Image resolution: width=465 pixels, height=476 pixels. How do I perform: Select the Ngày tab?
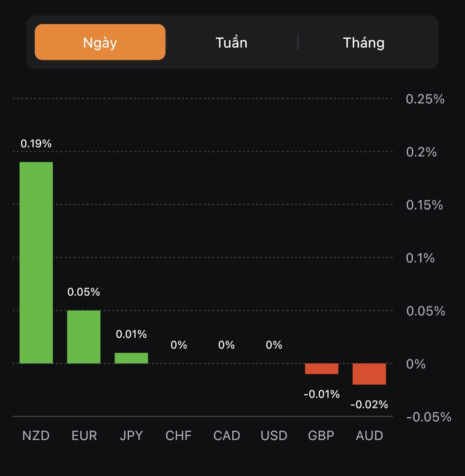pyautogui.click(x=100, y=42)
